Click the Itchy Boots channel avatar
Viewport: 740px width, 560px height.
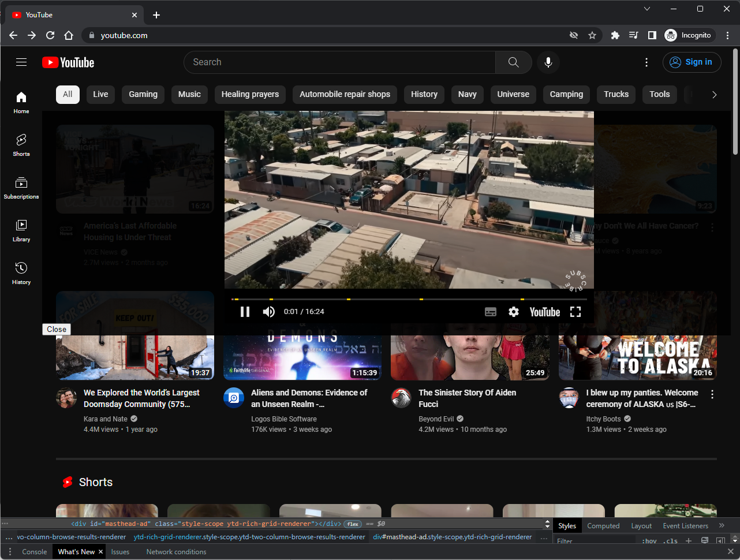click(569, 398)
